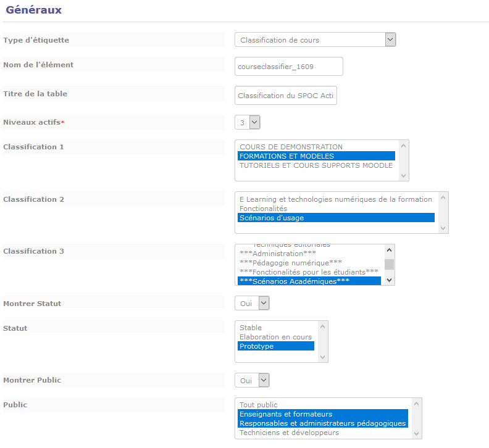Click the Titre de la table field
This screenshot has height=448, width=489.
tap(286, 96)
